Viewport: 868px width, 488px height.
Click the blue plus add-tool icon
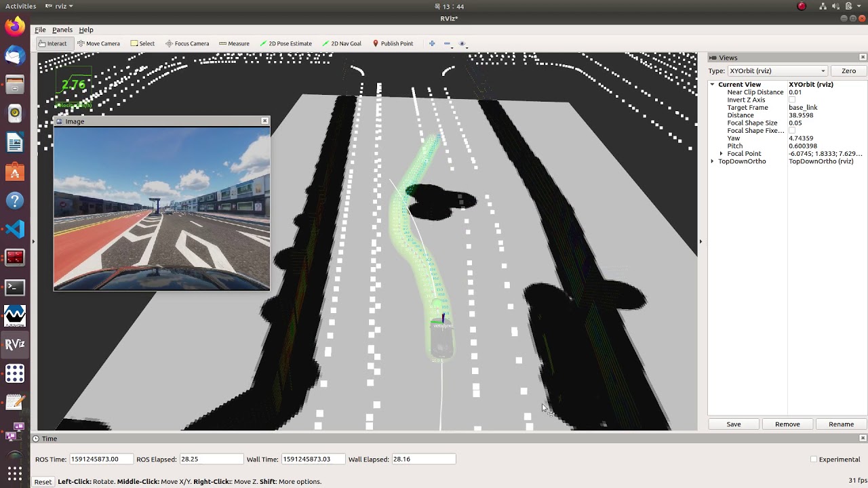click(x=432, y=43)
